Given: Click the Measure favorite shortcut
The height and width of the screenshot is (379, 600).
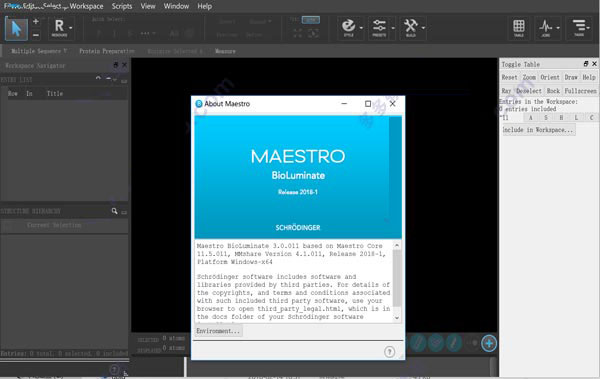Looking at the screenshot, I should click(225, 51).
